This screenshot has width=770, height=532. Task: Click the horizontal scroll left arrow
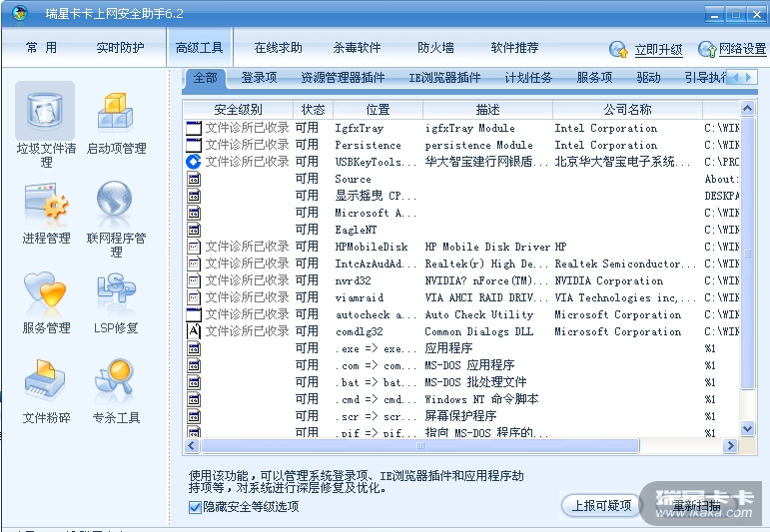[192, 445]
